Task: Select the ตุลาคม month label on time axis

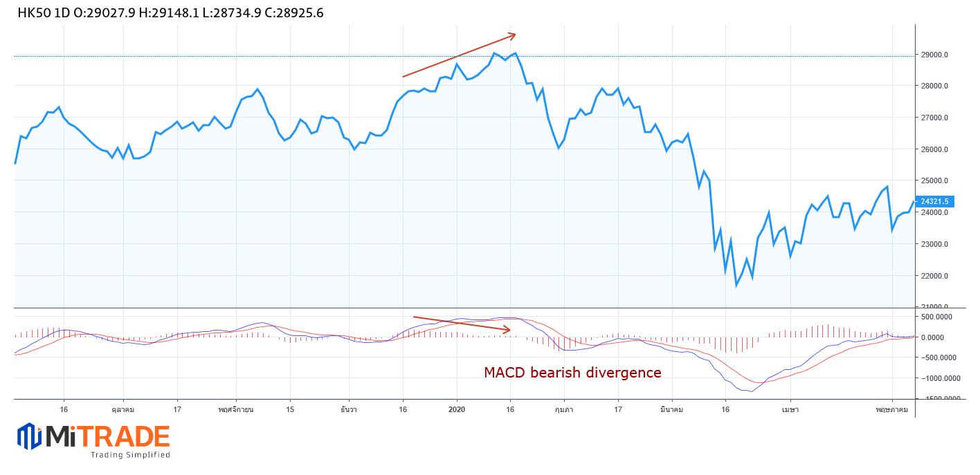Action: 123,409
